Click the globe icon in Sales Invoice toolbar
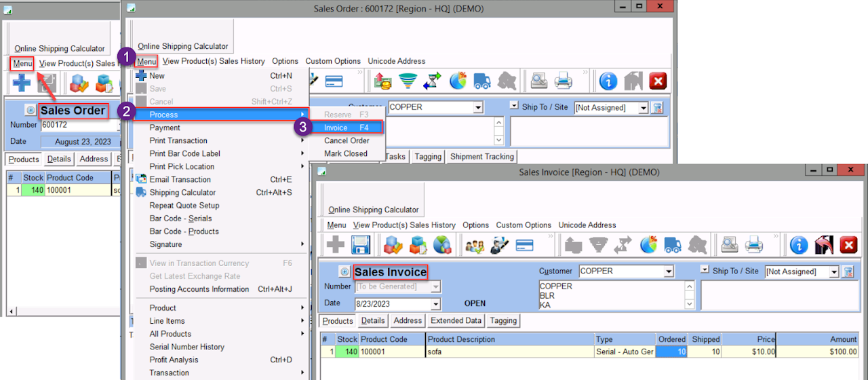The width and height of the screenshot is (868, 380). (442, 245)
